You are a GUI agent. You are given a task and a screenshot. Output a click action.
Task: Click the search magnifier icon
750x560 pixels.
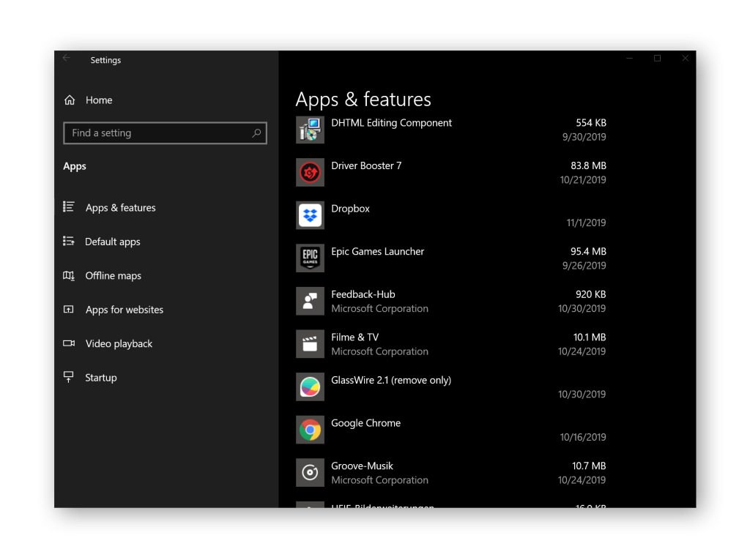(256, 133)
